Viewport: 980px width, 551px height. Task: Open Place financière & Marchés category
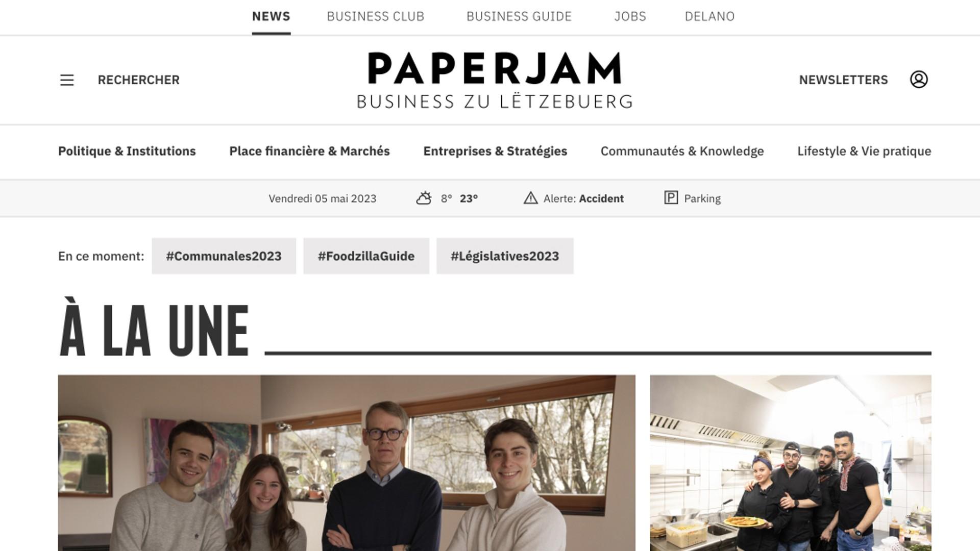click(309, 151)
